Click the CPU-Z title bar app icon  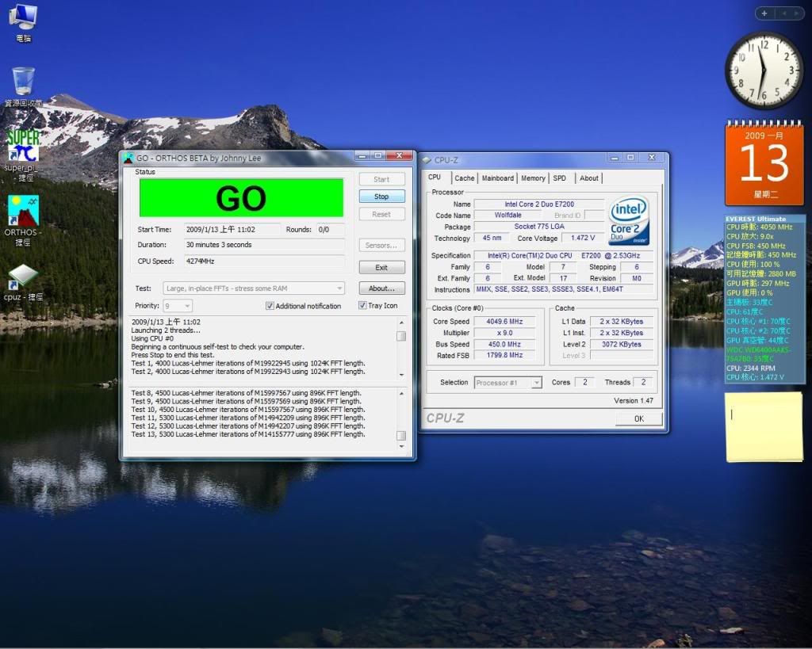(x=427, y=160)
